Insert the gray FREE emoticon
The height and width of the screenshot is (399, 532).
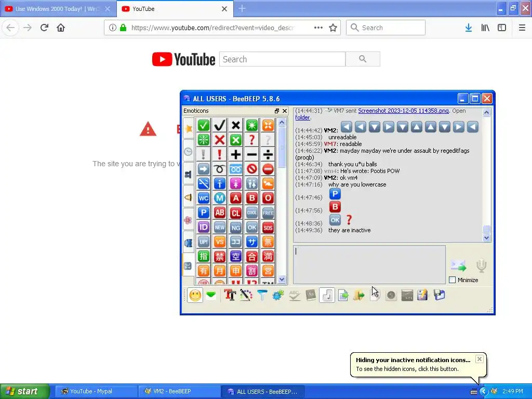point(268,212)
